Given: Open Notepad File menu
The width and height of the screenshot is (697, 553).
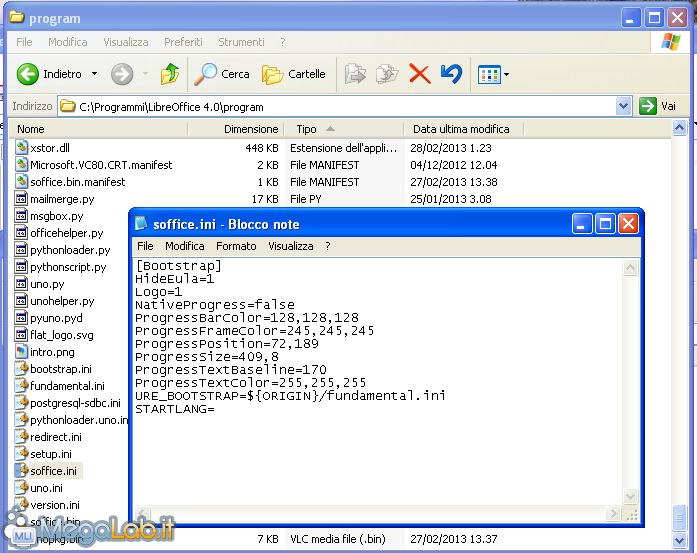Looking at the screenshot, I should click(145, 246).
